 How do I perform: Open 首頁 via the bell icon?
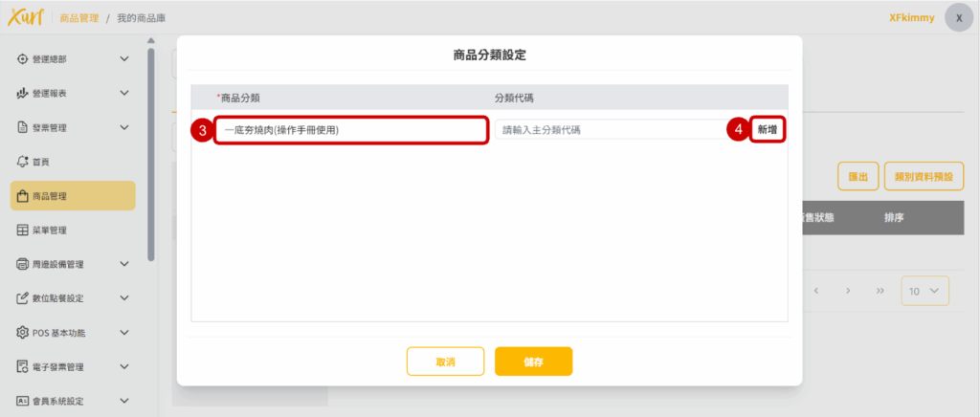click(x=23, y=162)
